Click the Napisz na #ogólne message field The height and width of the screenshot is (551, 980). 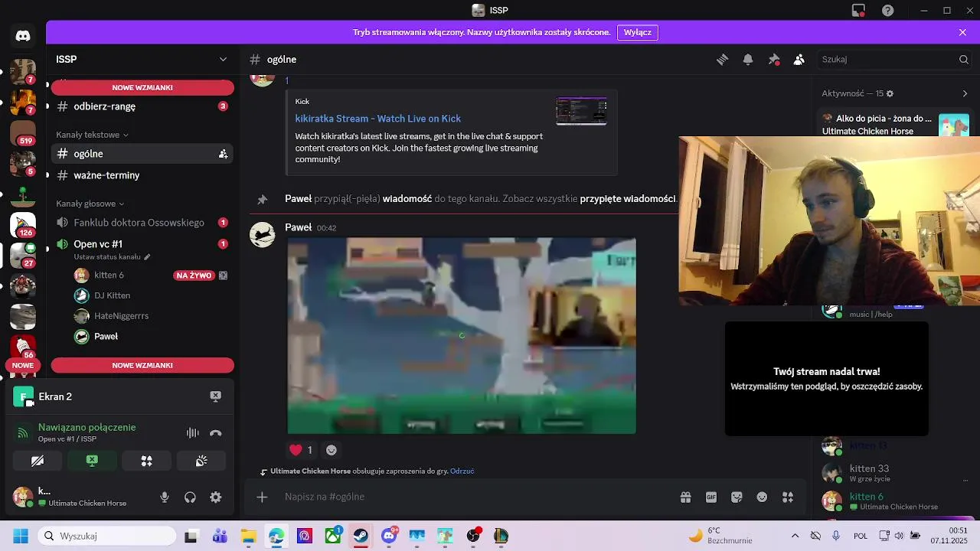475,497
